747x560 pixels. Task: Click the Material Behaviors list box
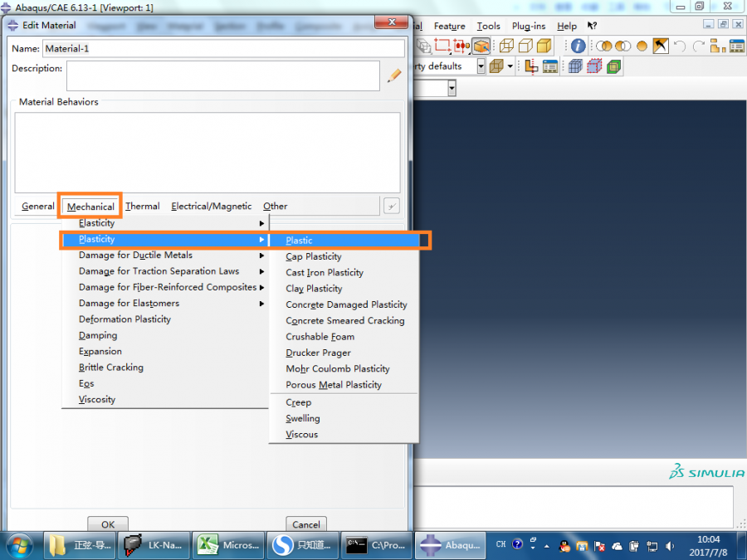click(x=207, y=153)
